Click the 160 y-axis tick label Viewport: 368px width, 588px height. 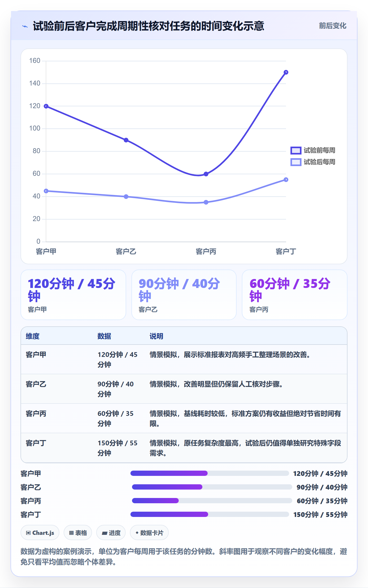35,61
